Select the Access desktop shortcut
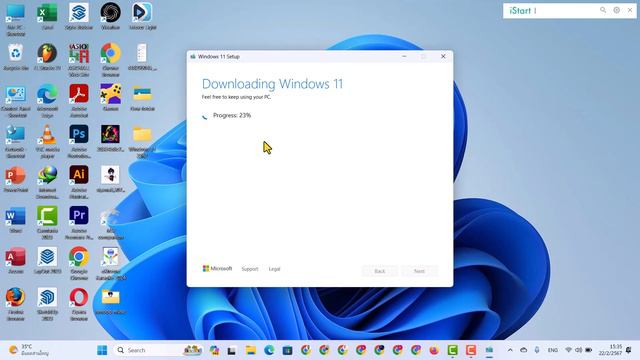The image size is (640, 360). (16, 260)
